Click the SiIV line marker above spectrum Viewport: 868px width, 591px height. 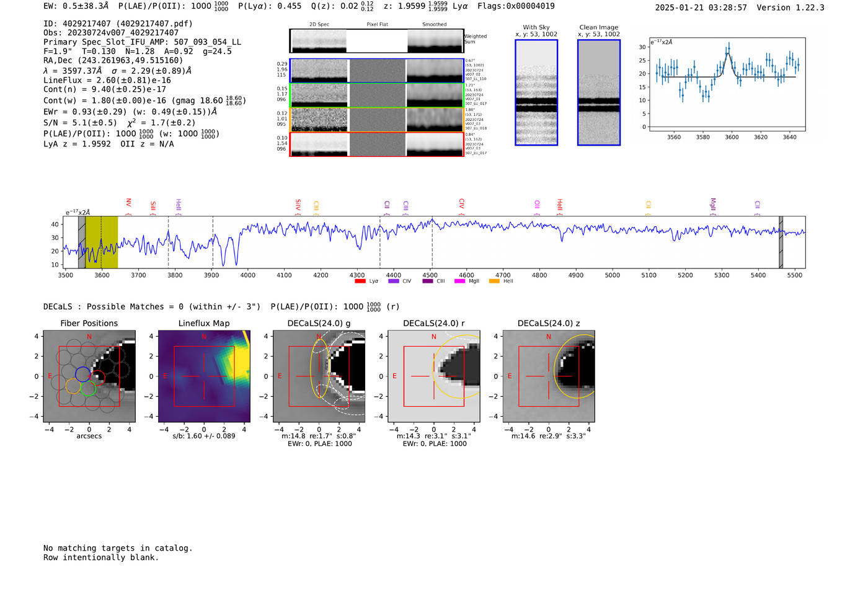pyautogui.click(x=298, y=207)
